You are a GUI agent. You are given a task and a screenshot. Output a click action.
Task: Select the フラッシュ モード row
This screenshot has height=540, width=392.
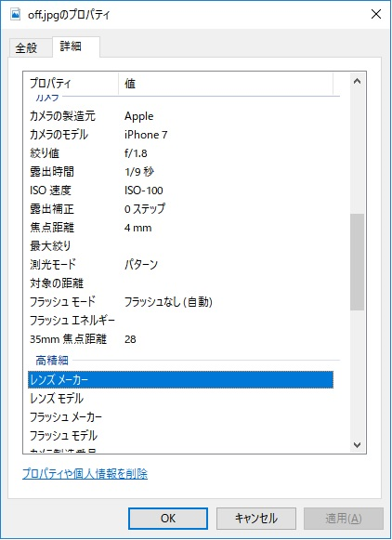click(x=181, y=302)
